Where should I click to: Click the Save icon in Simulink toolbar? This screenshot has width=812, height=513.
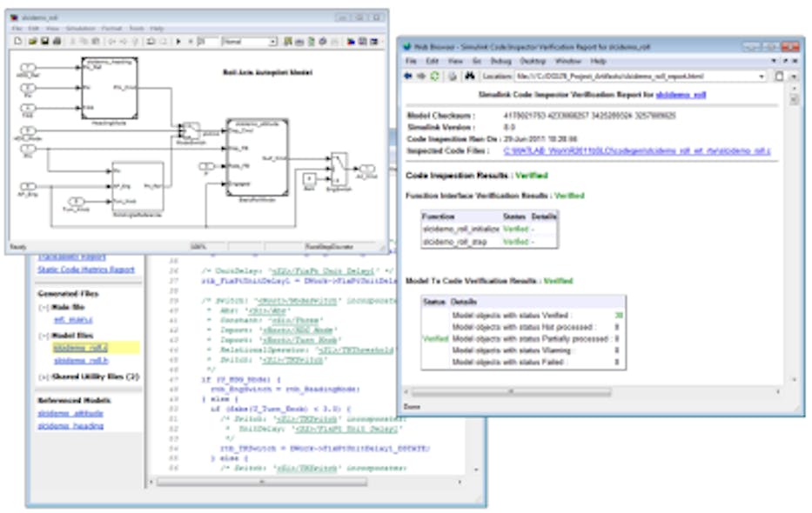[44, 41]
